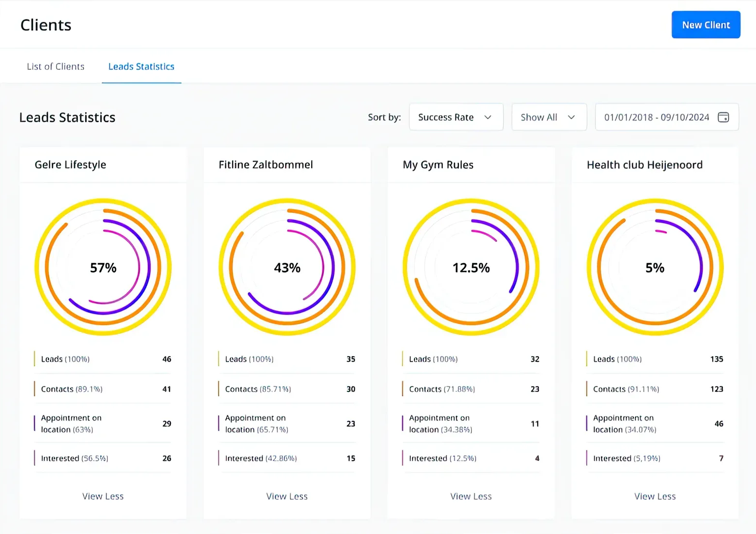This screenshot has height=534, width=756.
Task: Open the date range selector 01/01/2018 - 09/10/2024
Action: (656, 117)
